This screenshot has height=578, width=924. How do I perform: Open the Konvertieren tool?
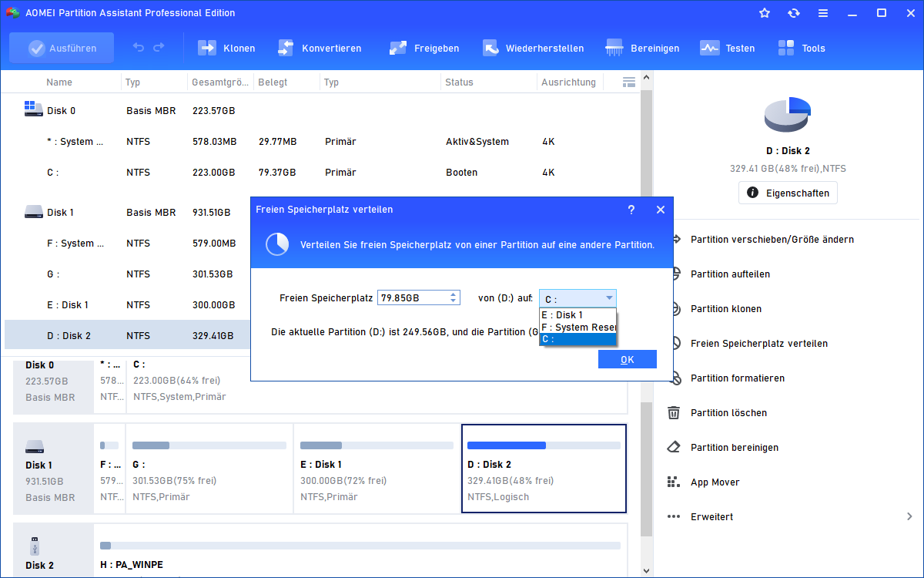pos(319,48)
